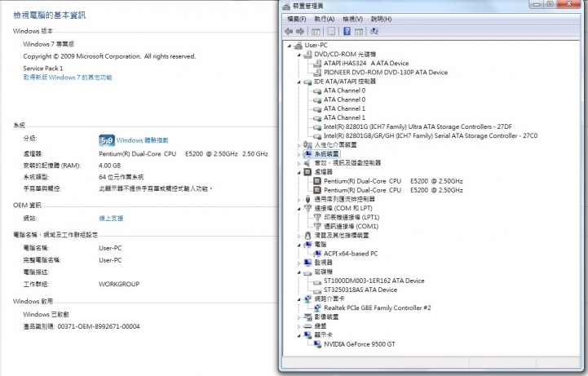Screen dimensions: 588x376
Task: Select 印表機連接埠 (LPT1)
Action: click(x=351, y=218)
